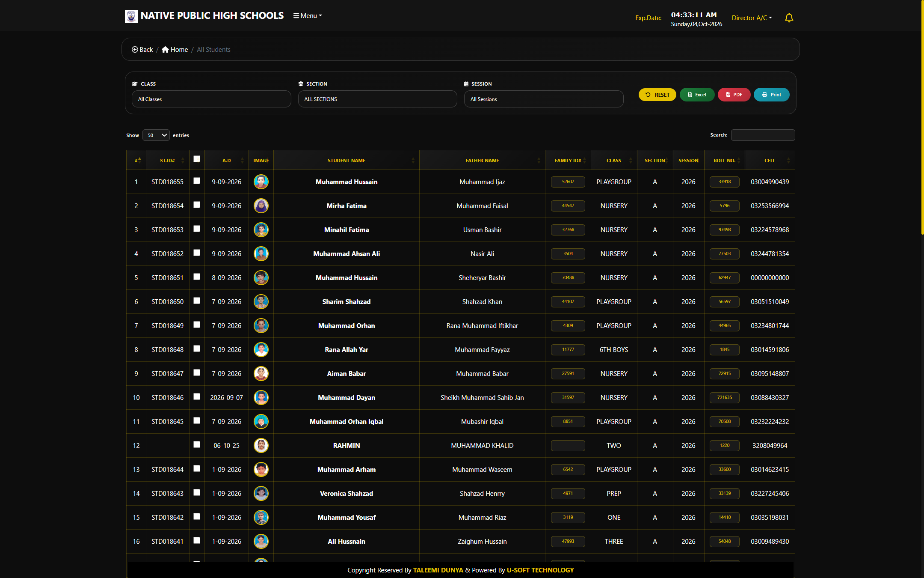Check the box for STD018652
This screenshot has width=924, height=578.
pyautogui.click(x=197, y=253)
